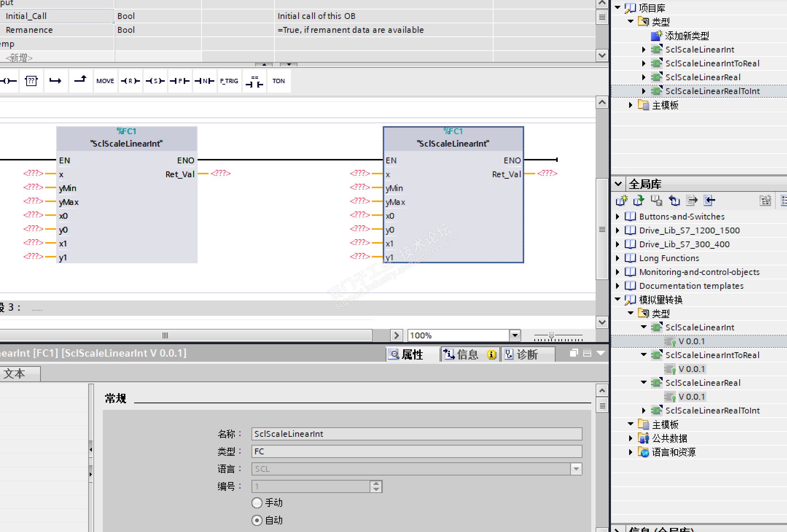Insert the P_TRIG instruction
The height and width of the screenshot is (532, 787).
pos(229,81)
